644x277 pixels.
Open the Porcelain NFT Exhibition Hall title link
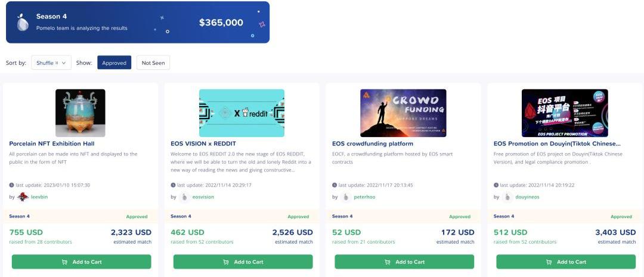pos(52,144)
